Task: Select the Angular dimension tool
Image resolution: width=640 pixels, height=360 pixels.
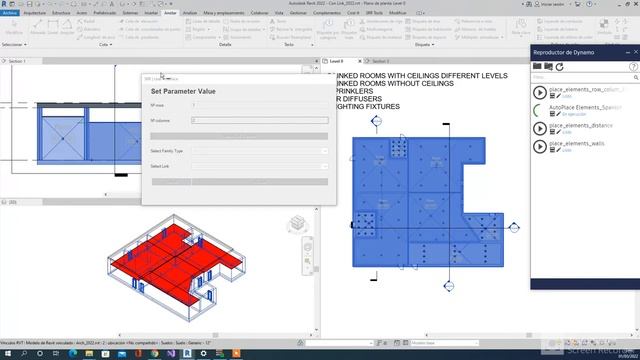Action: coord(67,27)
